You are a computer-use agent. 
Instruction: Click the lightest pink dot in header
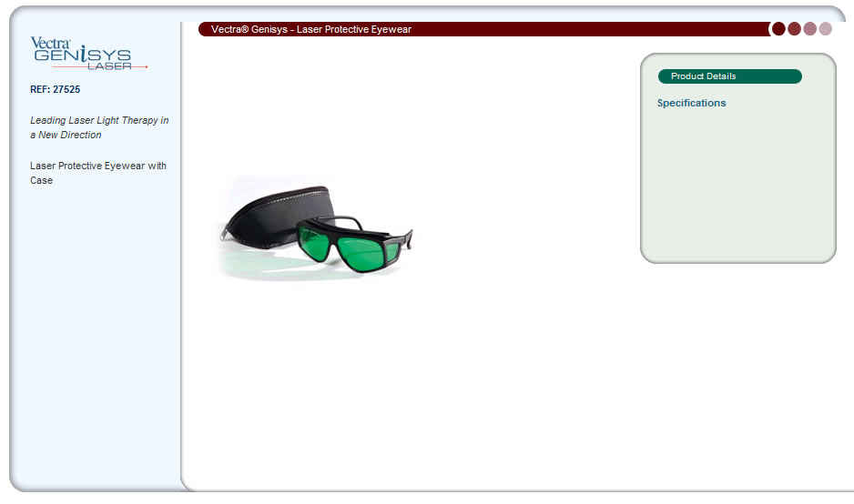[x=826, y=29]
